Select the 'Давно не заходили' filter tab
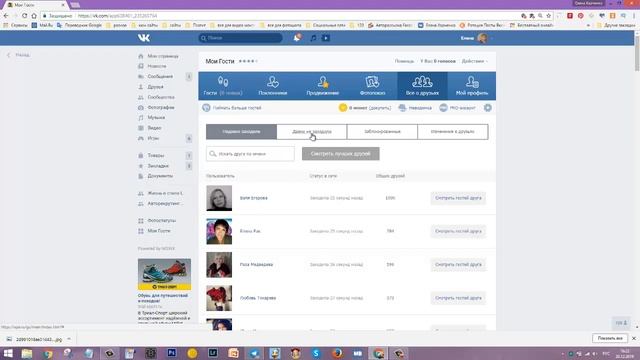The image size is (640, 360). tap(312, 132)
